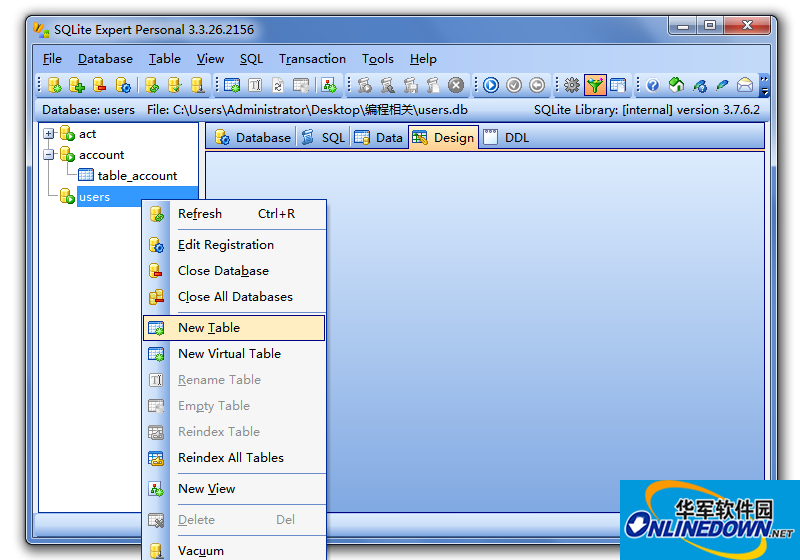Select the users database in tree
The image size is (800, 560).
[94, 197]
